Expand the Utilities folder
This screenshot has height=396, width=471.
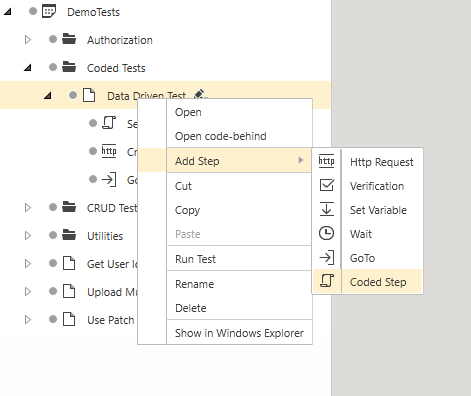[28, 236]
